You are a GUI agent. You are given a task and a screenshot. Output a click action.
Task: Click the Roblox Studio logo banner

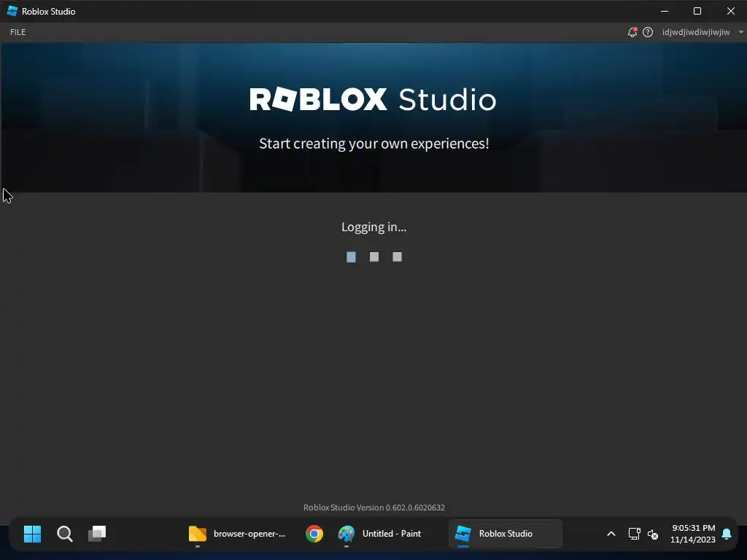(x=373, y=99)
